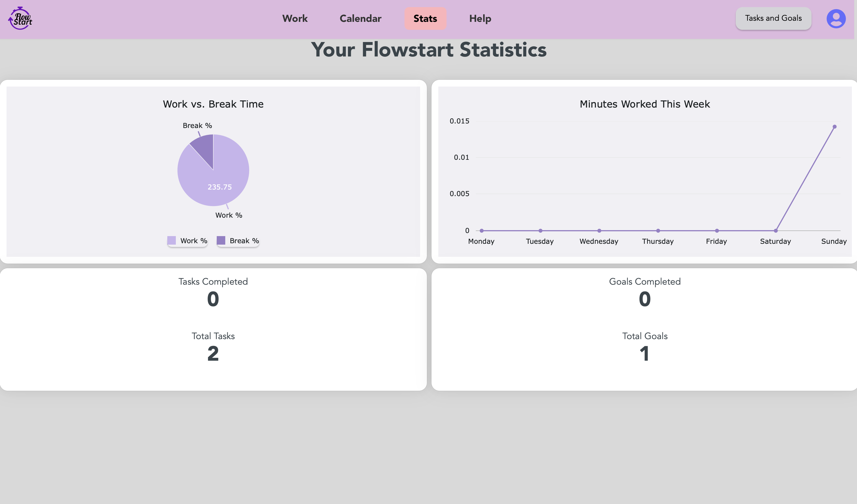Image resolution: width=857 pixels, height=504 pixels.
Task: Open the Work tab in navigation
Action: [295, 18]
